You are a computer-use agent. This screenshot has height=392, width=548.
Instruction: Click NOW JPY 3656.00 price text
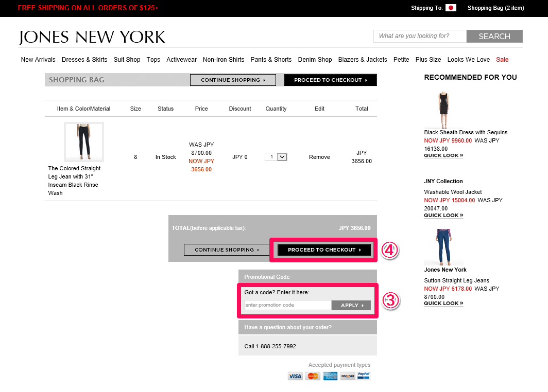tap(201, 165)
